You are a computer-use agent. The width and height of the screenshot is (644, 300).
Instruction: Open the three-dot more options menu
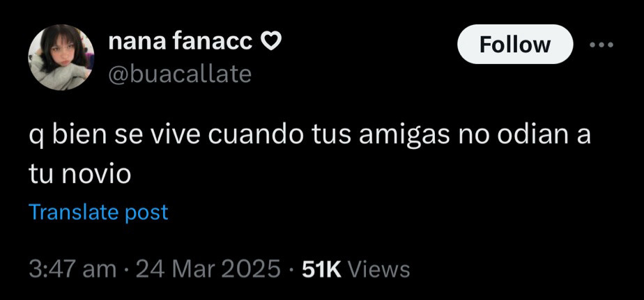(601, 45)
